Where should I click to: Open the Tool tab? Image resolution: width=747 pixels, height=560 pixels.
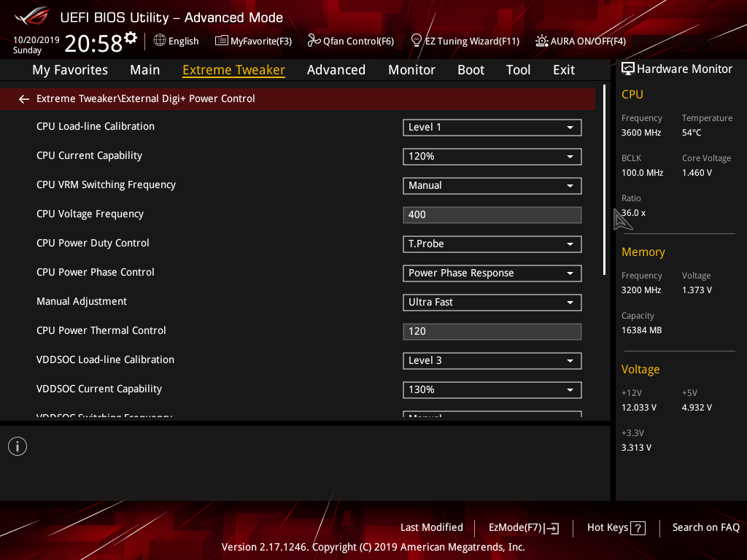pos(518,70)
